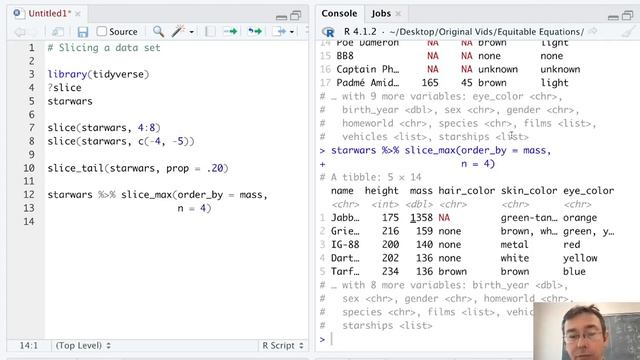Click height value 234 in Tarf… row
The height and width of the screenshot is (360, 640).
[x=390, y=271]
